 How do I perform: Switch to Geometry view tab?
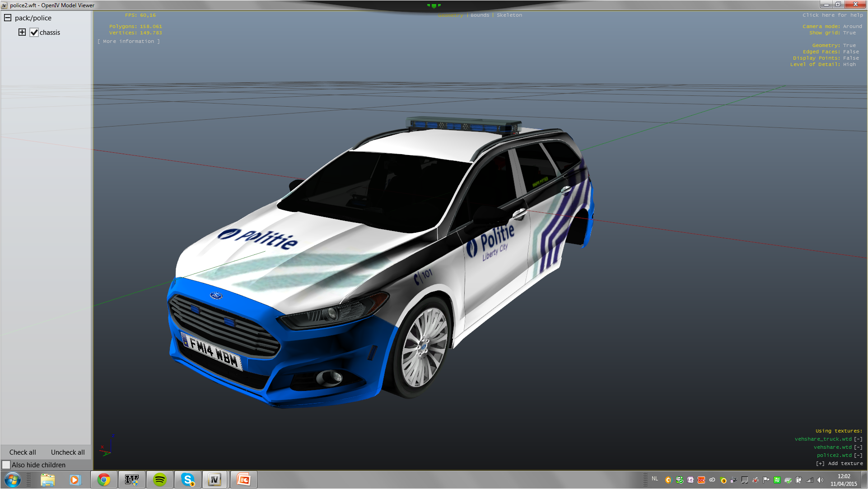(450, 15)
